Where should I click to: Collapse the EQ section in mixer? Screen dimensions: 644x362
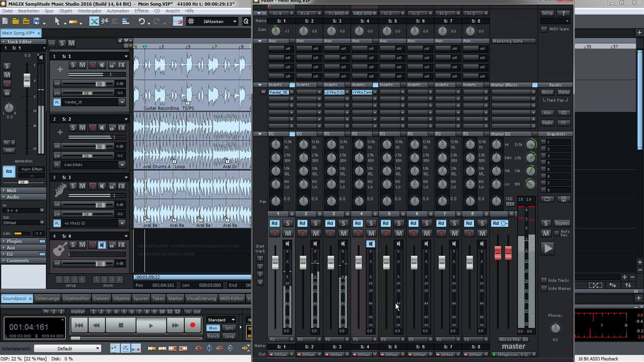260,134
